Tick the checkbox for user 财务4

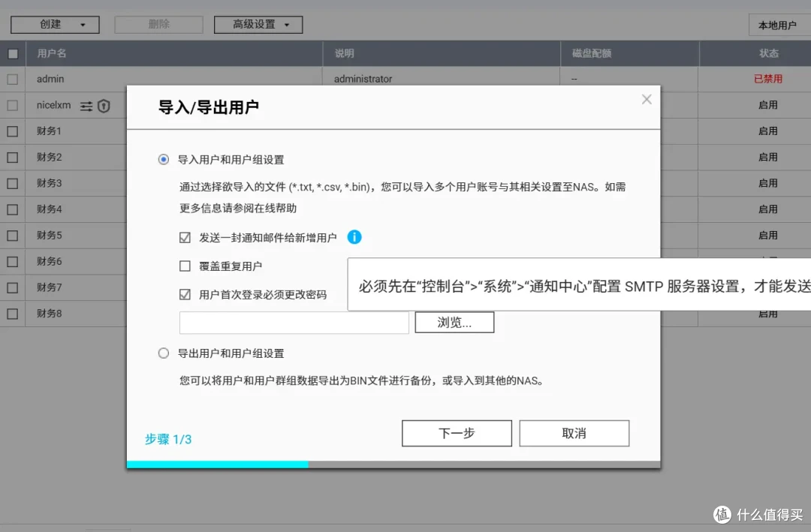point(13,209)
